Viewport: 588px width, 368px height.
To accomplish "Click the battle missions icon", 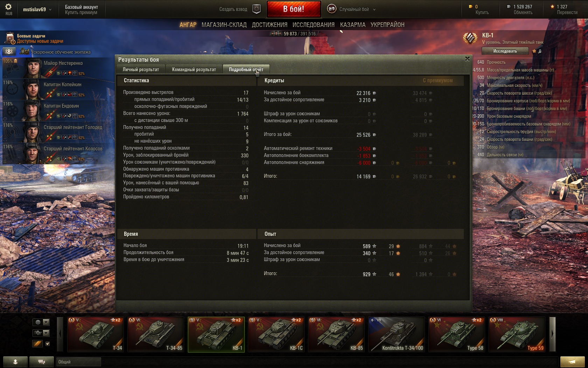I will coord(10,38).
